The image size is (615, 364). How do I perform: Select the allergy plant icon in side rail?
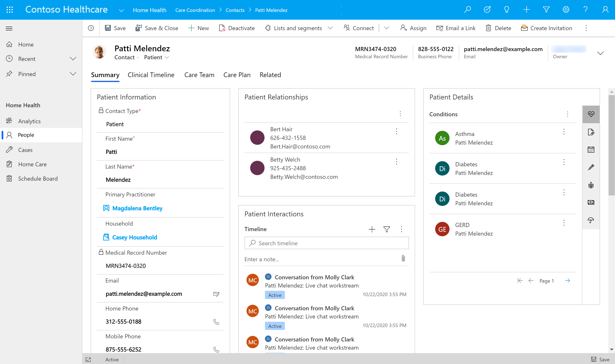591,185
